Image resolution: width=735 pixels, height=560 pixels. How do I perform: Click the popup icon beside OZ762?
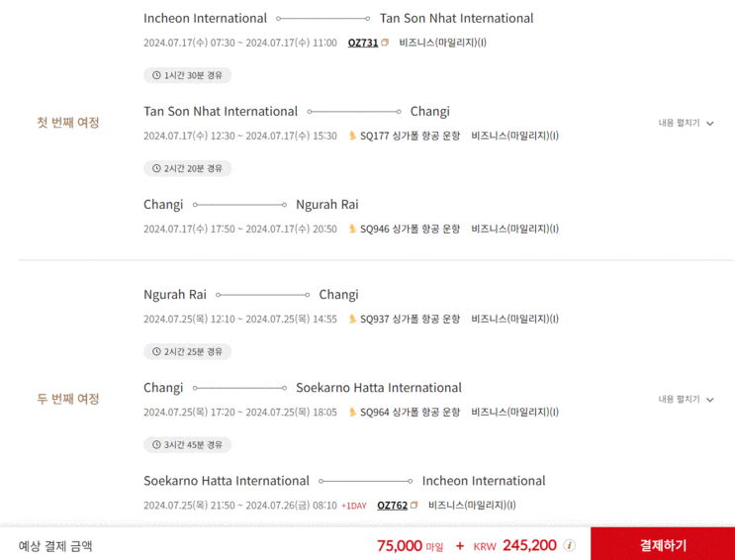click(413, 506)
